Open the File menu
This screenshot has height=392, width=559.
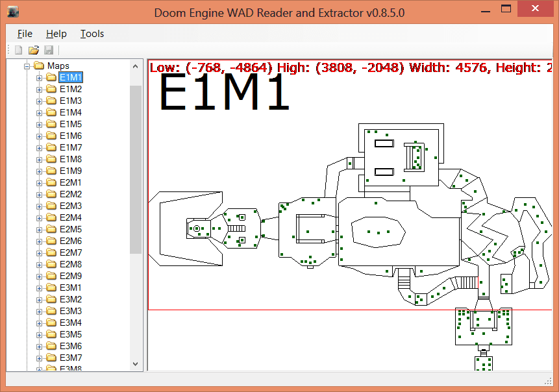click(x=25, y=34)
